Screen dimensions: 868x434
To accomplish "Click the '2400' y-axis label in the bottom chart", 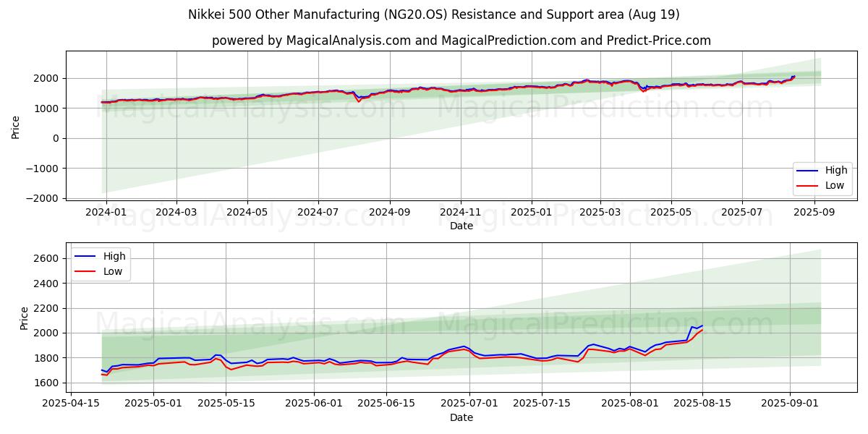I will tap(48, 284).
